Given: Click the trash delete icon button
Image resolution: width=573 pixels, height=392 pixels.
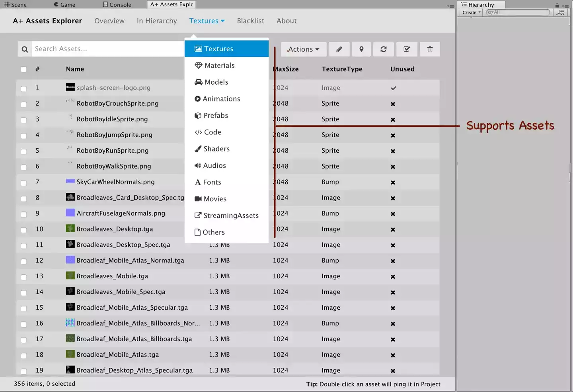Looking at the screenshot, I should point(430,49).
